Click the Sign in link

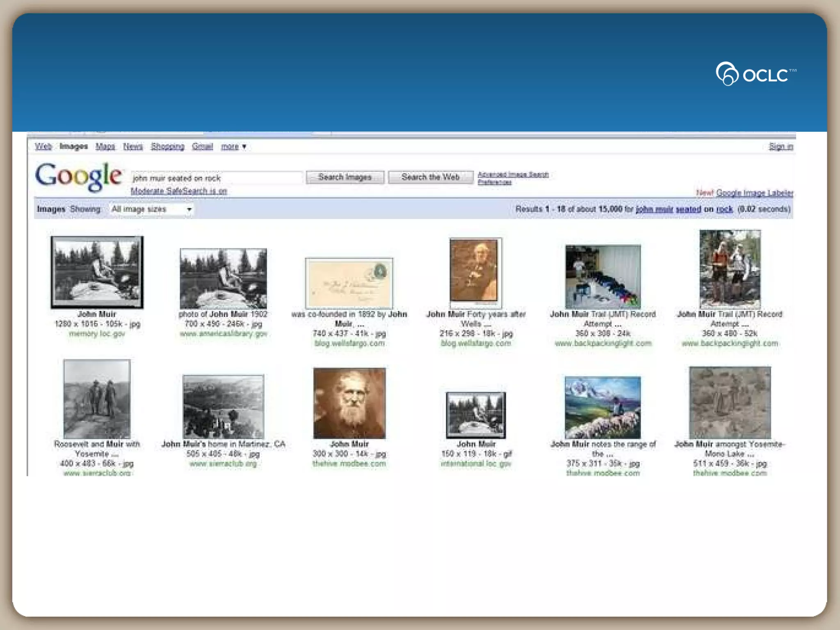point(781,146)
